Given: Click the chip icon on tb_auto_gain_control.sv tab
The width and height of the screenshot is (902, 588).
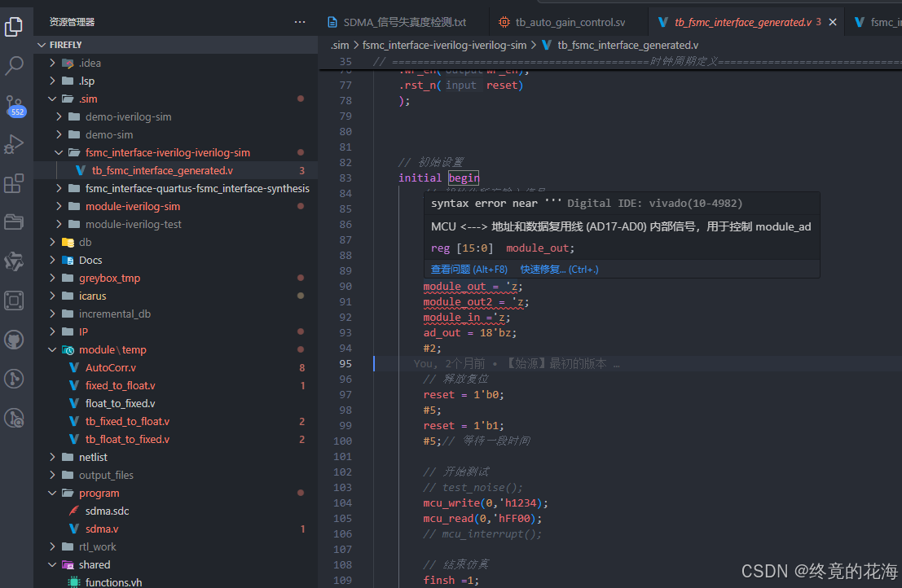Looking at the screenshot, I should point(504,23).
